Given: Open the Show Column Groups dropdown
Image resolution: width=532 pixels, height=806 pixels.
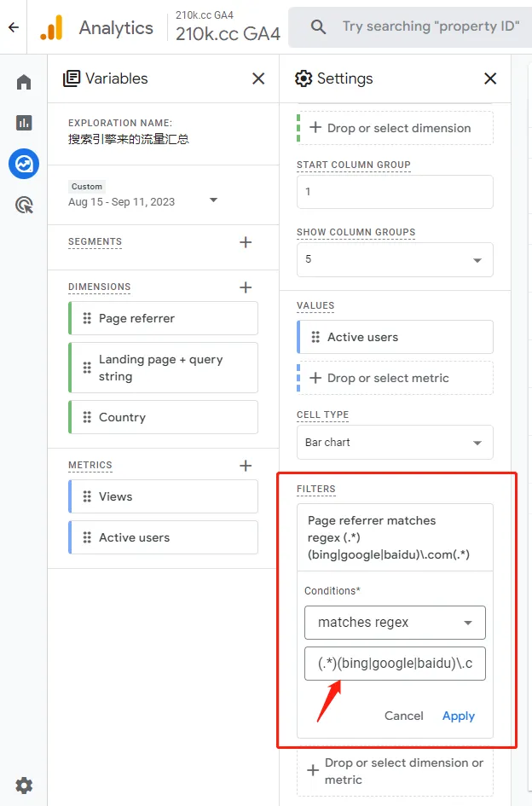Looking at the screenshot, I should 395,259.
